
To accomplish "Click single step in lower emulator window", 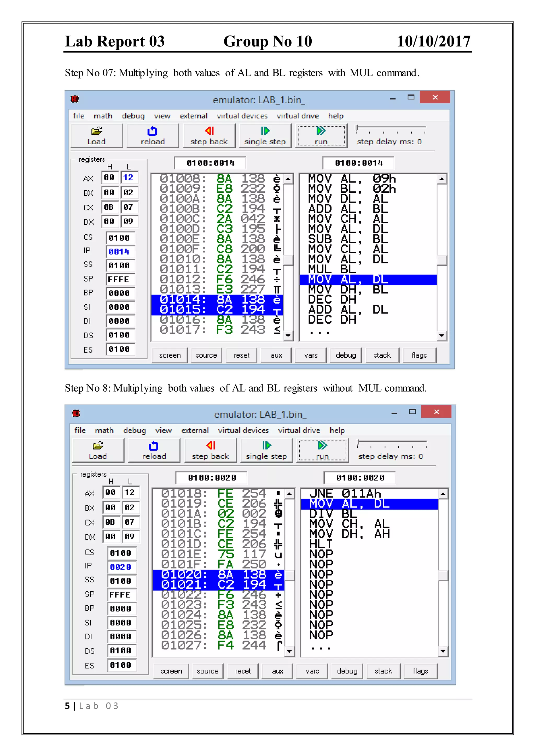I will [x=266, y=450].
